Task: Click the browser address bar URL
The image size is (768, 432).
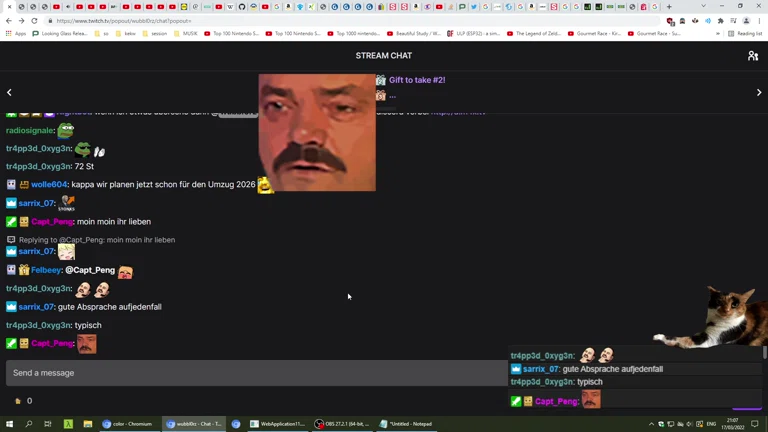Action: [124, 20]
